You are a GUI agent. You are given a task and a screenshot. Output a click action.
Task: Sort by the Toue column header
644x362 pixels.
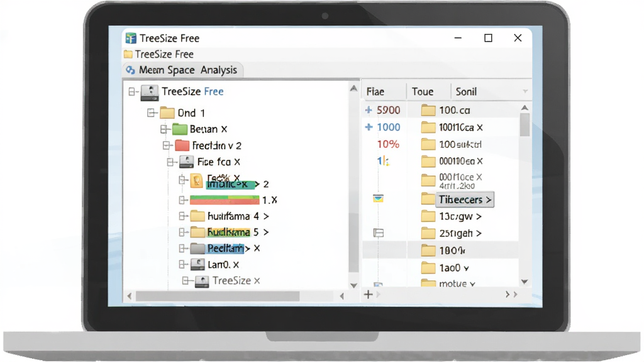423,92
